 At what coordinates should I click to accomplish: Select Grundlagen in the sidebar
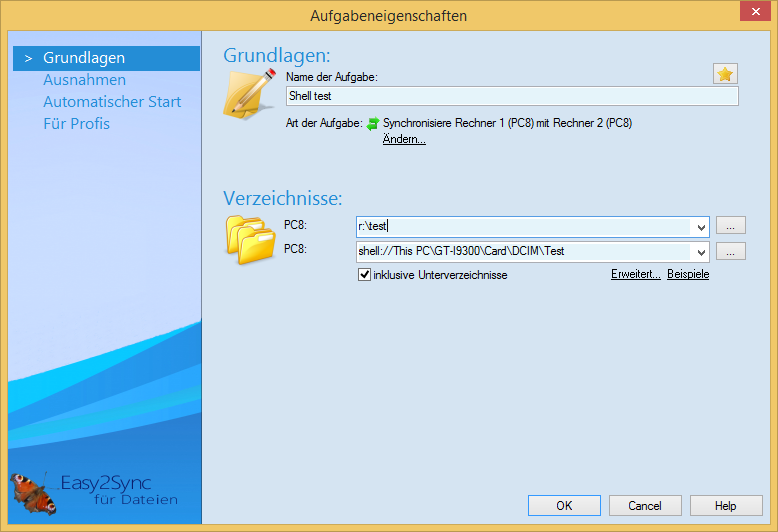tap(84, 58)
